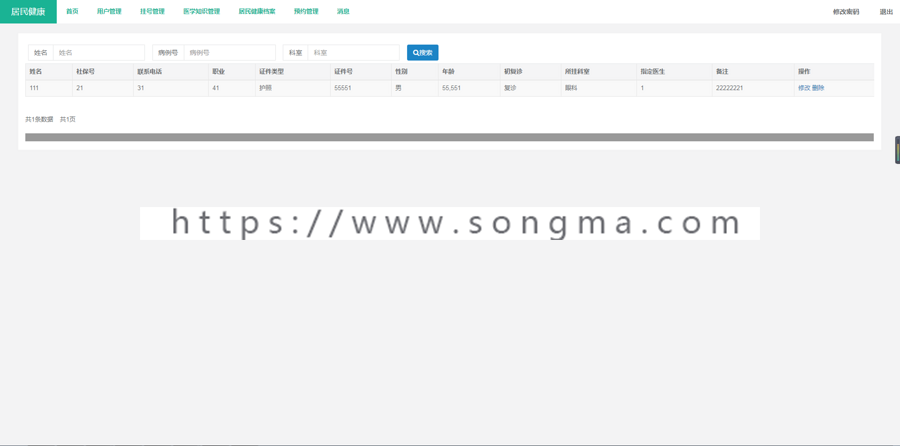
Task: Open the 消息 messages menu item
Action: point(343,11)
